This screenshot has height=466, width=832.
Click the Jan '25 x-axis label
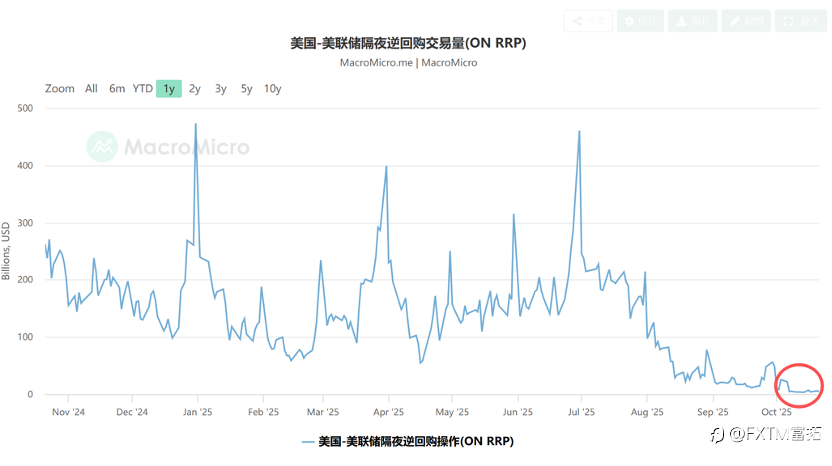coord(197,412)
